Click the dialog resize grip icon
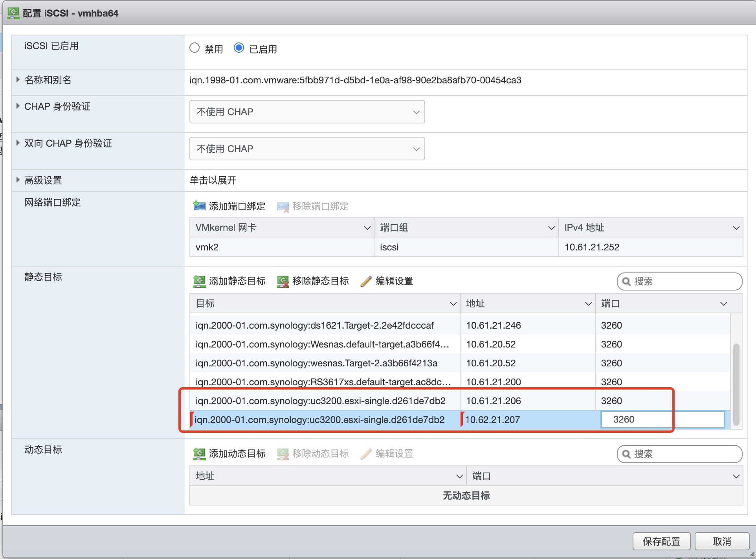 pos(752,554)
